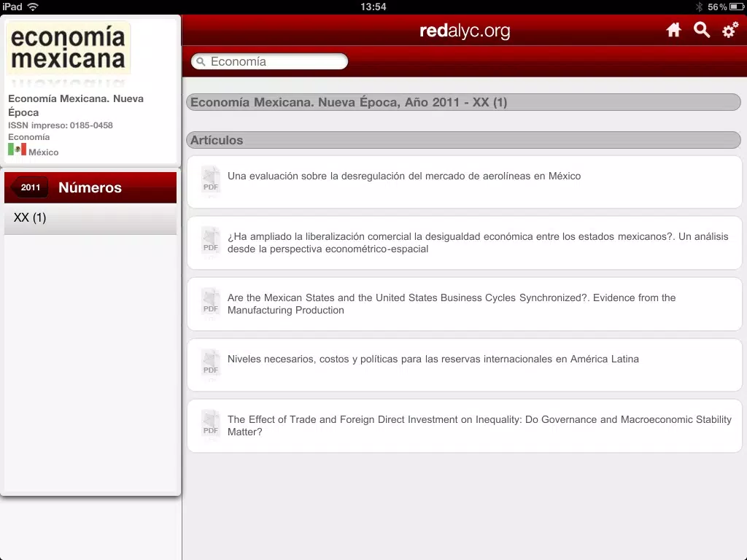Viewport: 747px width, 560px height.
Task: Tap the Bluetooth icon in status bar
Action: coord(699,7)
